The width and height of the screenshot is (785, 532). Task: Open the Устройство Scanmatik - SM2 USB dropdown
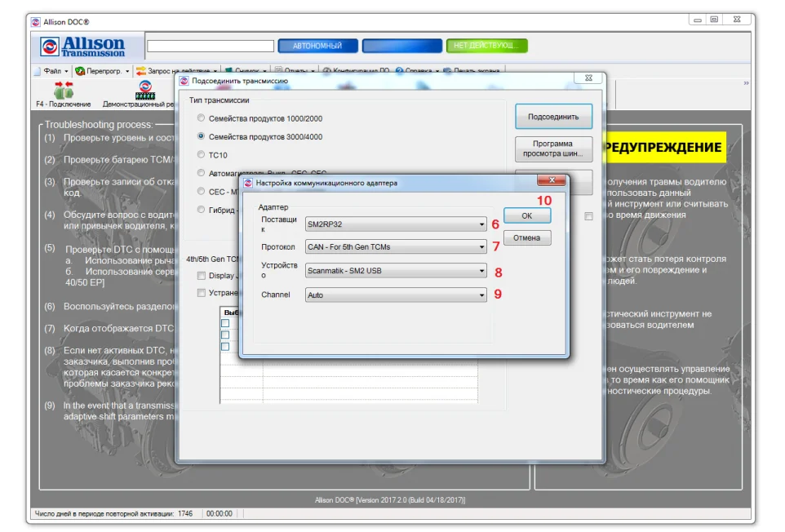(x=396, y=271)
